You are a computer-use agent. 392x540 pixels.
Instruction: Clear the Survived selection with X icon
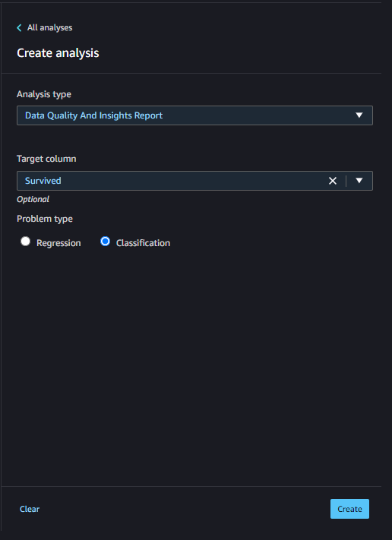click(x=333, y=181)
